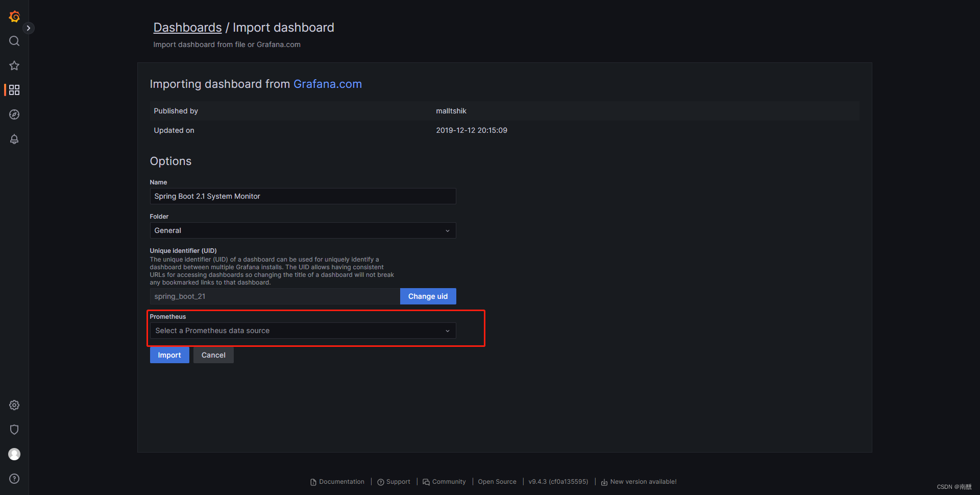Image resolution: width=980 pixels, height=495 pixels.
Task: Select the updated date 2019-12-12 20:15:09
Action: [x=472, y=130]
